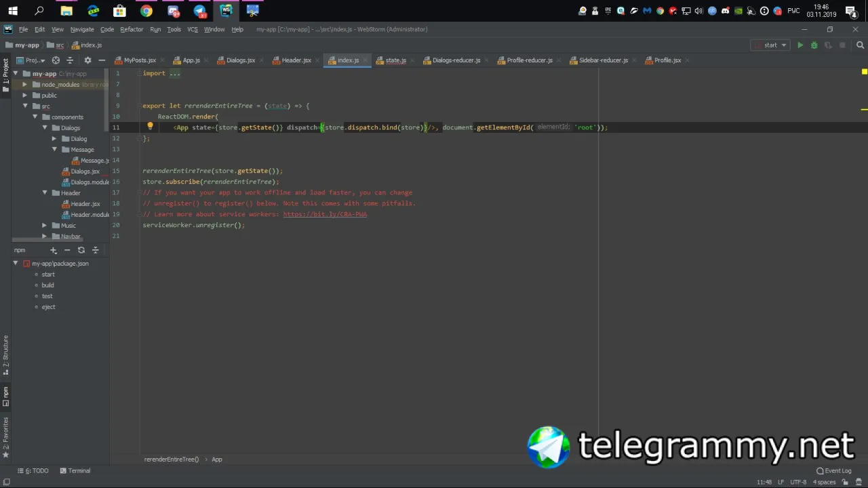This screenshot has height=488, width=868.
Task: Click the tool windows quick-access icon in status bar
Action: [6, 482]
